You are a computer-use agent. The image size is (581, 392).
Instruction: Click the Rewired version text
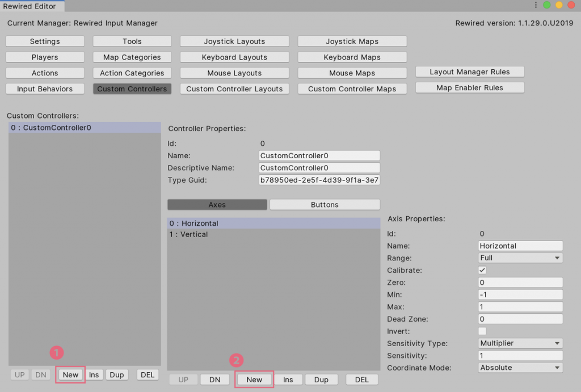coord(514,23)
